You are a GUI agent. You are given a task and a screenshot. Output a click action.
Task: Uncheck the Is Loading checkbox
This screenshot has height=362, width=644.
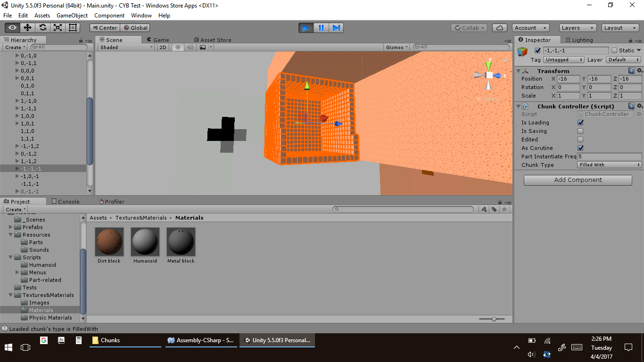click(x=580, y=123)
